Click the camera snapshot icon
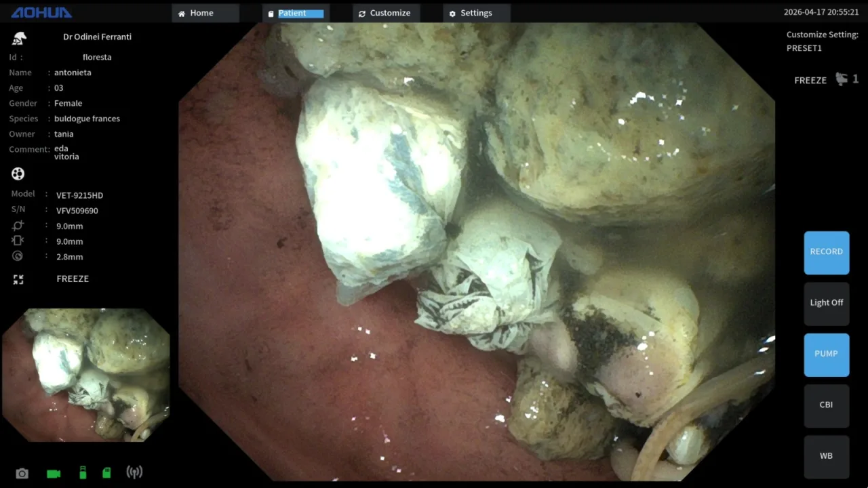 point(22,473)
